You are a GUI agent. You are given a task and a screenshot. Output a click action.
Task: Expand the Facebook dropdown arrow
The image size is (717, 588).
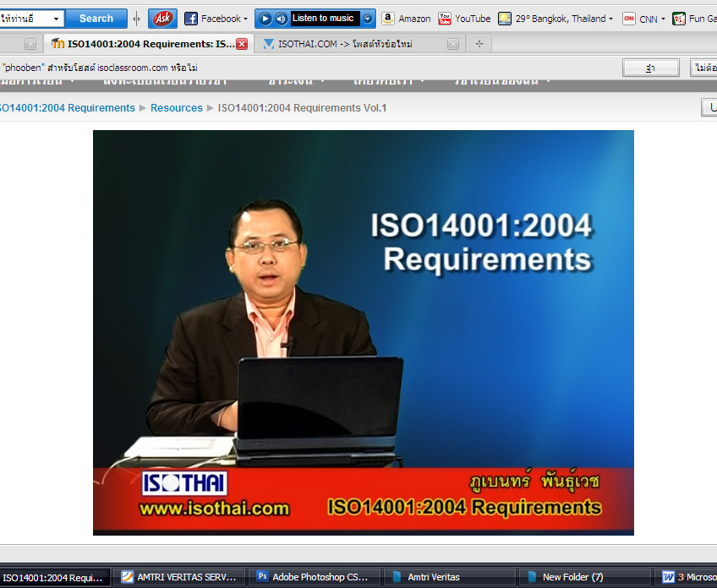click(x=245, y=19)
